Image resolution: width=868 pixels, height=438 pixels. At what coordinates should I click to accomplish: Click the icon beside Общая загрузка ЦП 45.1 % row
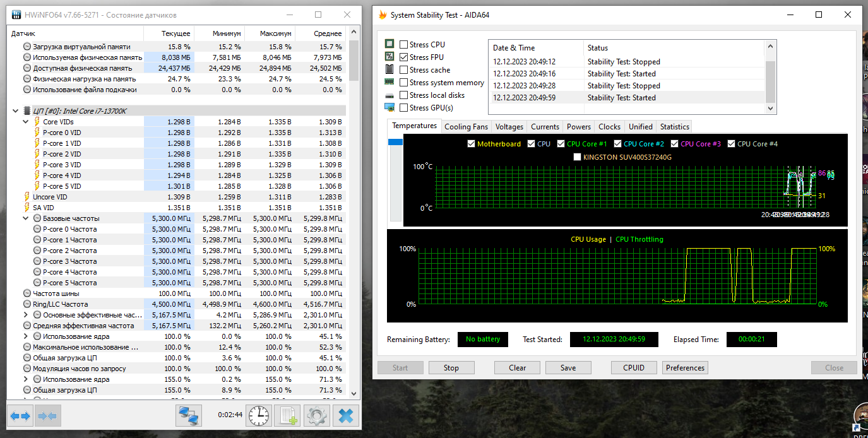pyautogui.click(x=27, y=358)
